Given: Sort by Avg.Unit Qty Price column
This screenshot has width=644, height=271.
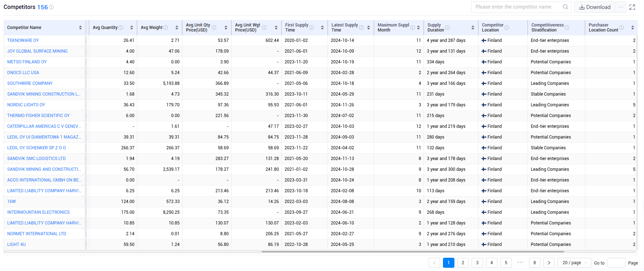Looking at the screenshot, I should [226, 28].
